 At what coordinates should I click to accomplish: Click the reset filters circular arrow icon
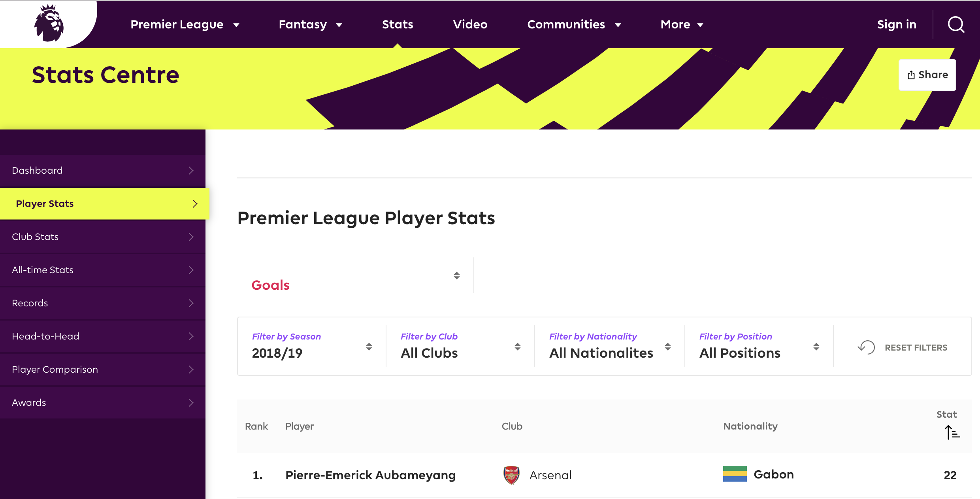click(866, 347)
